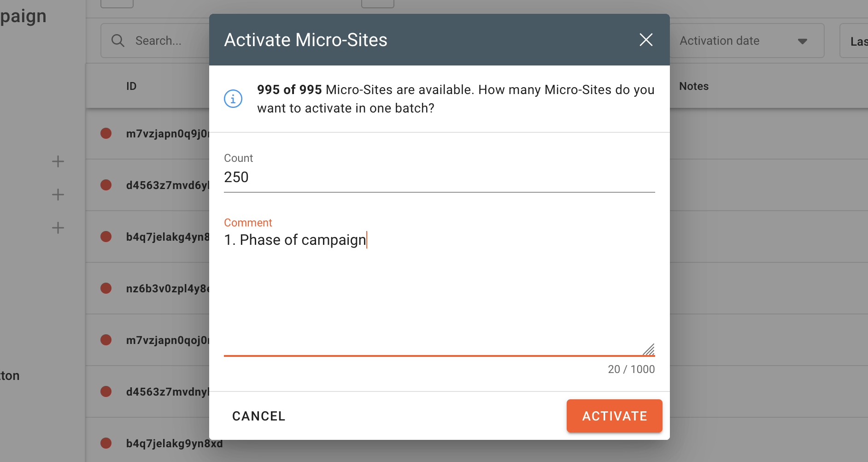
Task: Click red status dot for nz6b3v0zpl4y8 row
Action: (106, 289)
